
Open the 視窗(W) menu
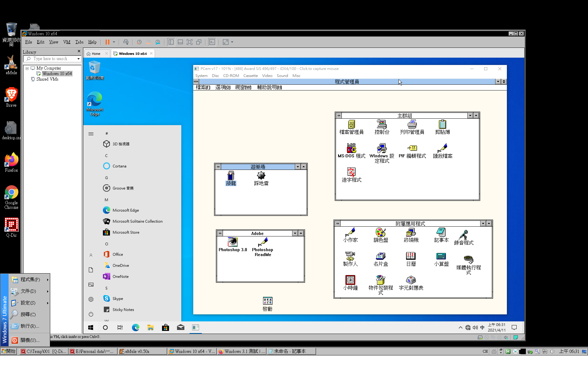tap(243, 87)
